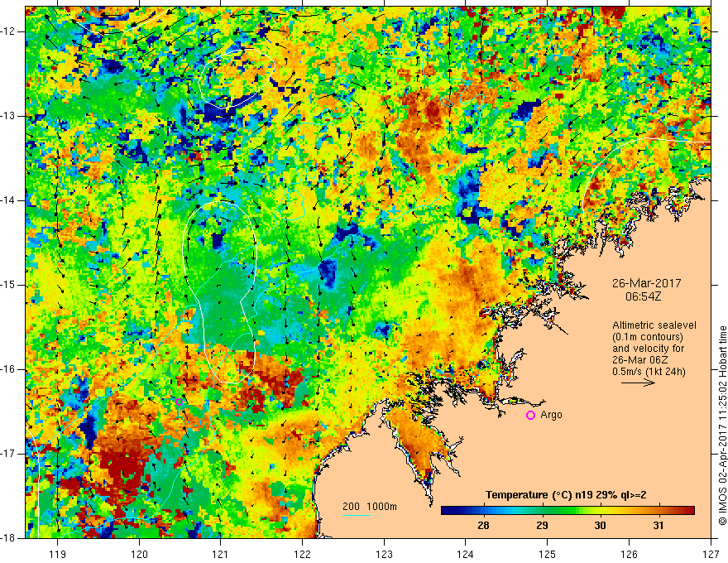Click longitude axis label 120
Screen dimensions: 728x563
click(139, 554)
